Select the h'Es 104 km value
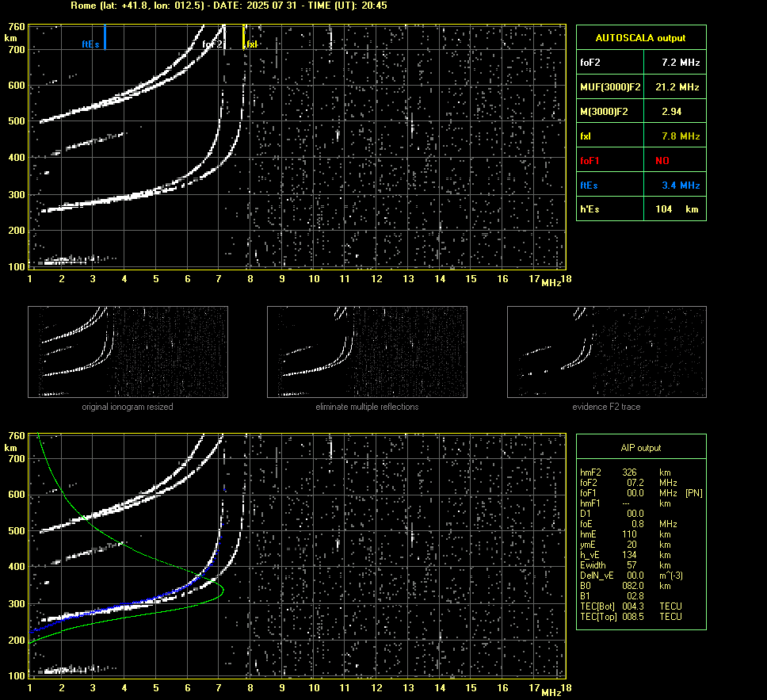The height and width of the screenshot is (700, 767). pos(677,209)
